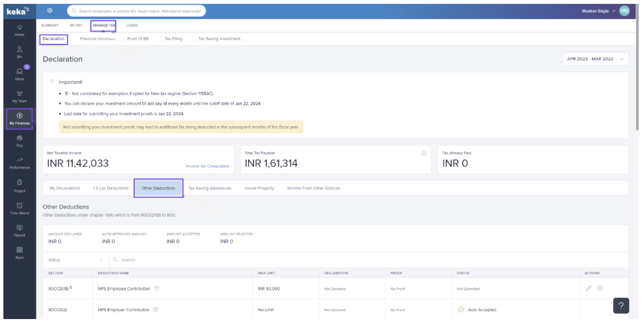
Task: Open the Apps grid icon
Action: point(20,250)
